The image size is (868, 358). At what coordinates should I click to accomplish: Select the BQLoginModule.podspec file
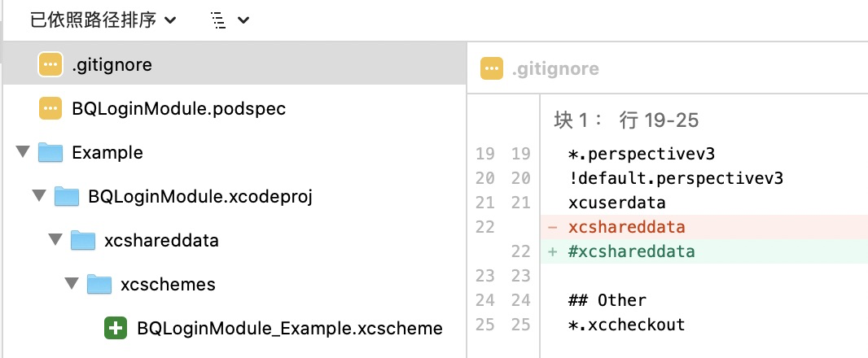point(235,108)
